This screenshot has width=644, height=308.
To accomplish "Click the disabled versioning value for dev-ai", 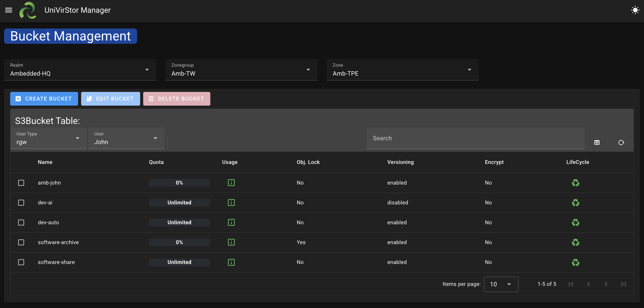I will coord(398,203).
